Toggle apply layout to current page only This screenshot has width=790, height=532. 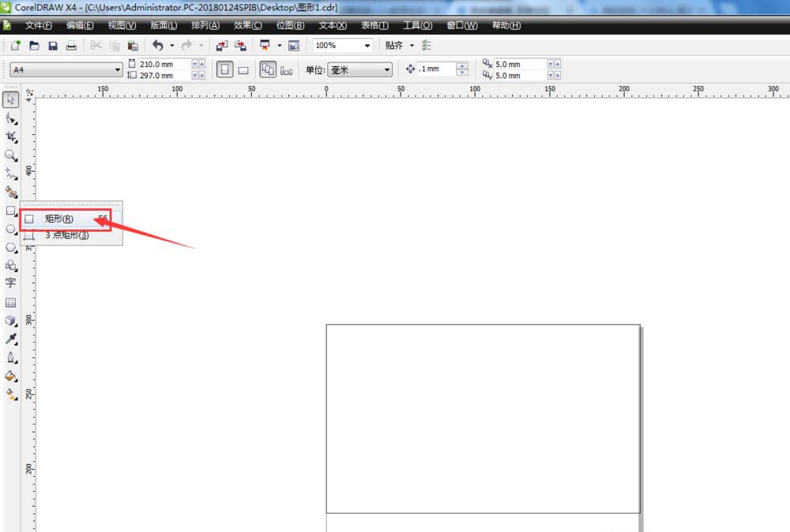pyautogui.click(x=287, y=70)
